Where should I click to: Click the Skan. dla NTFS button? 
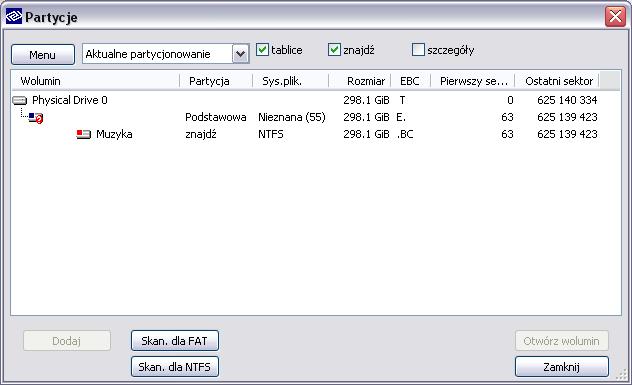click(175, 366)
